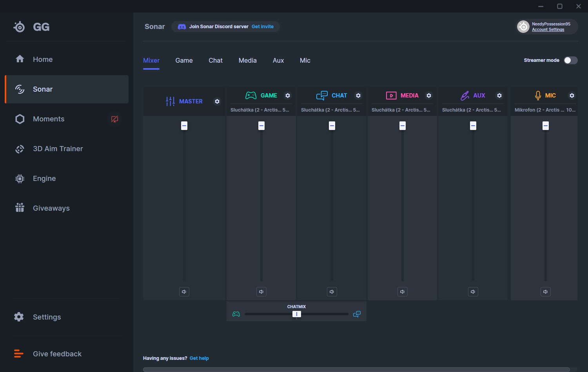Click the Game volume slider handle
The image size is (588, 372).
coord(261,126)
